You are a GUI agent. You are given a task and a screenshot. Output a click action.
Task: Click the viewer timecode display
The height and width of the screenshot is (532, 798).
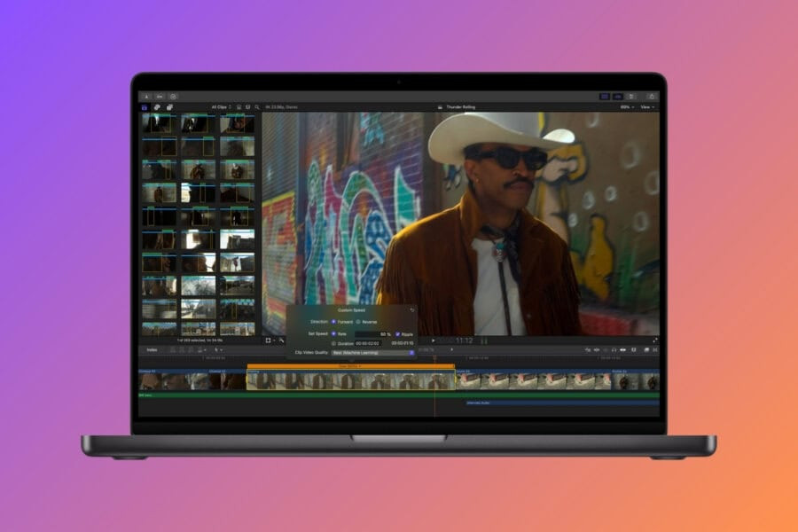point(457,340)
